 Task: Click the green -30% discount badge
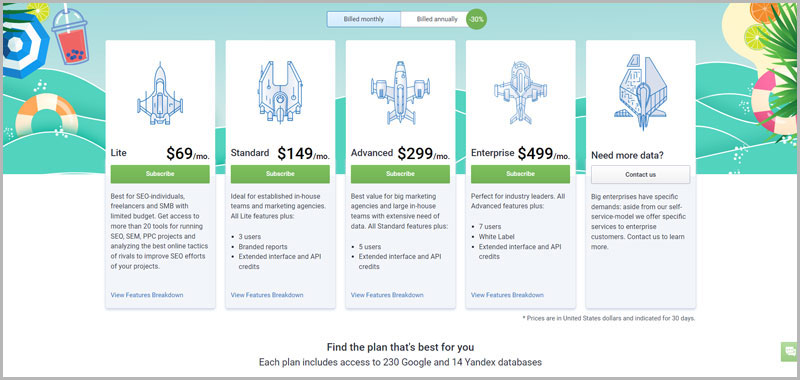click(x=476, y=19)
